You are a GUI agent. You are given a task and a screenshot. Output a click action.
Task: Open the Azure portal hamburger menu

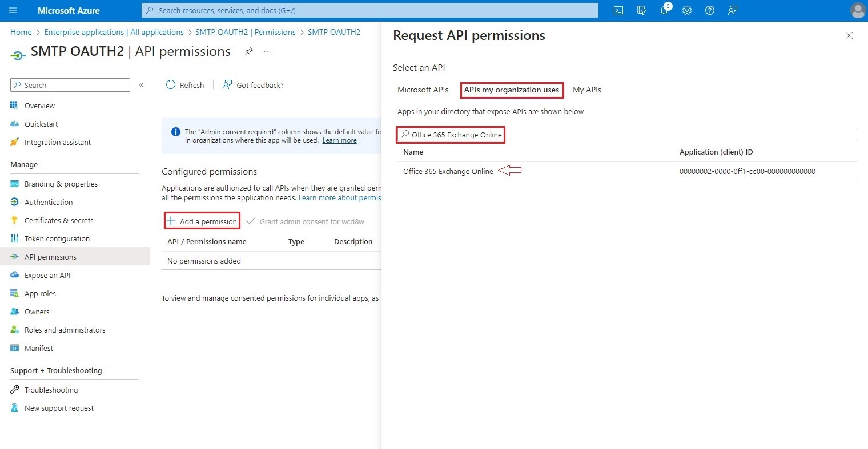click(13, 10)
